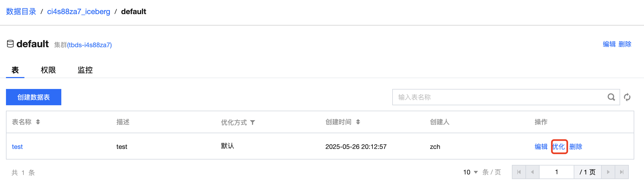The width and height of the screenshot is (644, 185).
Task: Focus the table name search field
Action: (x=499, y=97)
